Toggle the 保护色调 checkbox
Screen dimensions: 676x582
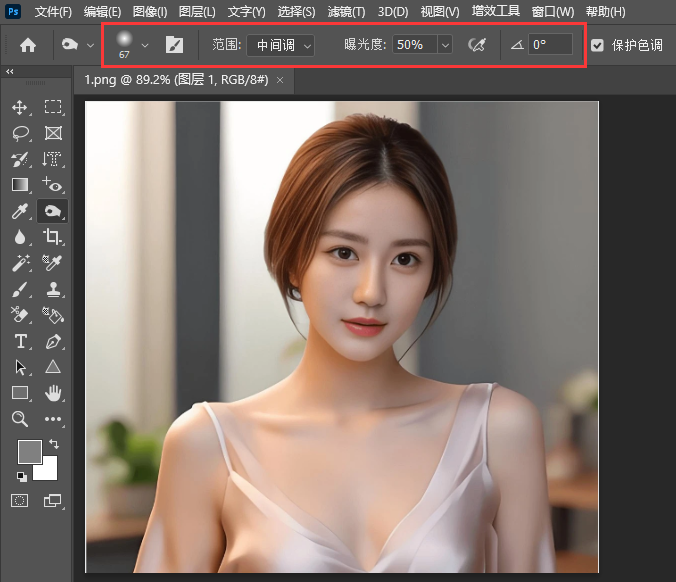[x=597, y=45]
